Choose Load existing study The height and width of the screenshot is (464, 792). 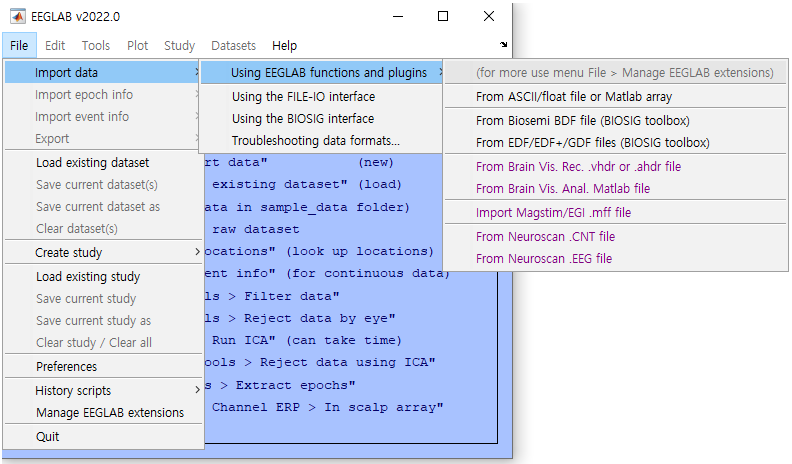click(103, 277)
